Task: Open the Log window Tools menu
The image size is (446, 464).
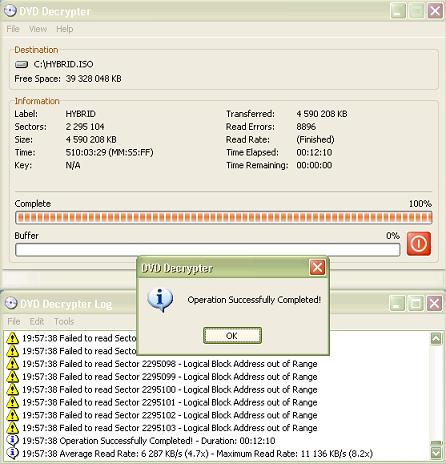Action: pyautogui.click(x=64, y=321)
